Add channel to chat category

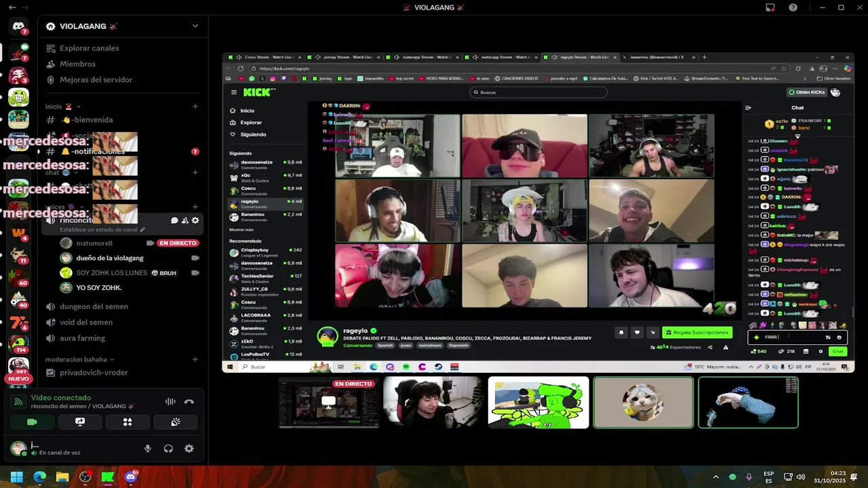[x=195, y=173]
